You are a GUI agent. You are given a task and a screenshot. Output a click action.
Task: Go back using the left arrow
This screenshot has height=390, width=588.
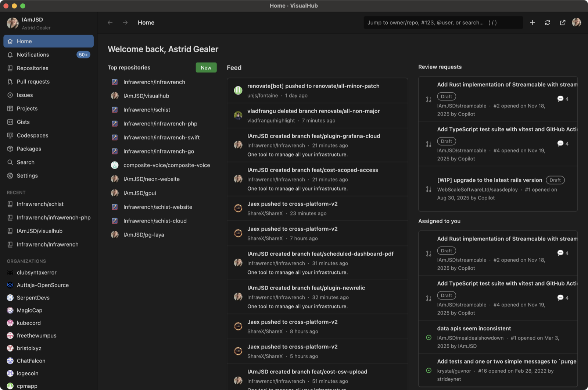tap(110, 22)
